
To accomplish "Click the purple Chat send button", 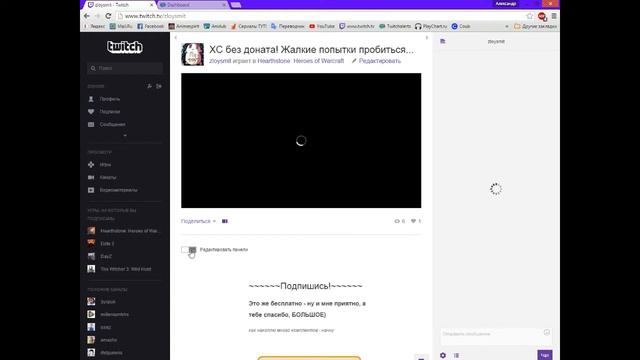I will pyautogui.click(x=545, y=355).
